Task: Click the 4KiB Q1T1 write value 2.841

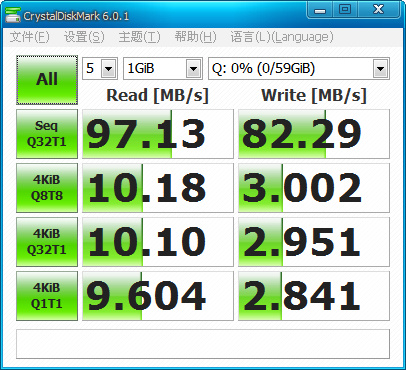Action: [x=314, y=296]
